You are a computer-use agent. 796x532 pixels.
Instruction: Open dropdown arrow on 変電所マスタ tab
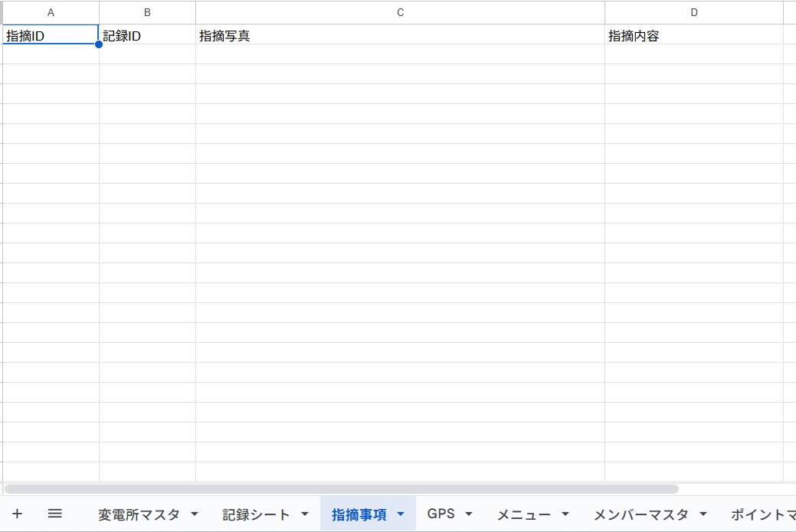pyautogui.click(x=195, y=514)
